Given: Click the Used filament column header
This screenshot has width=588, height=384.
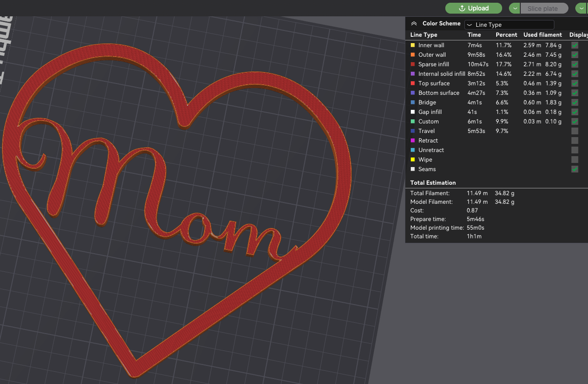Looking at the screenshot, I should 543,35.
